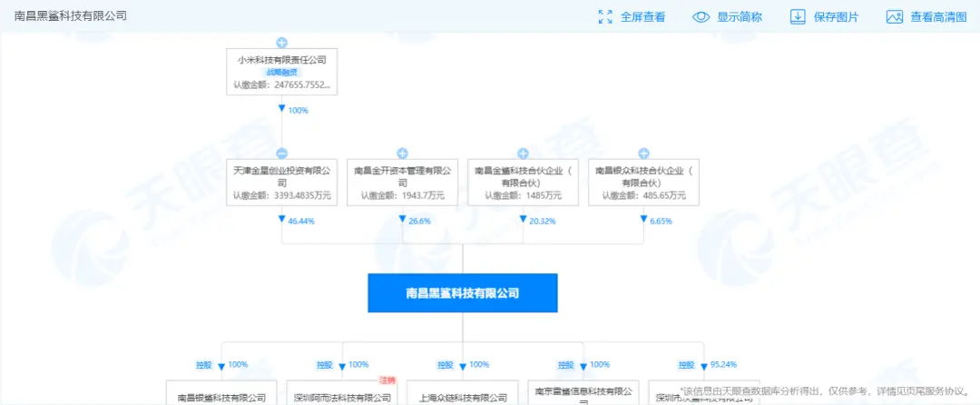
Task: Click 认缴金额 1485万元 text
Action: pos(524,195)
